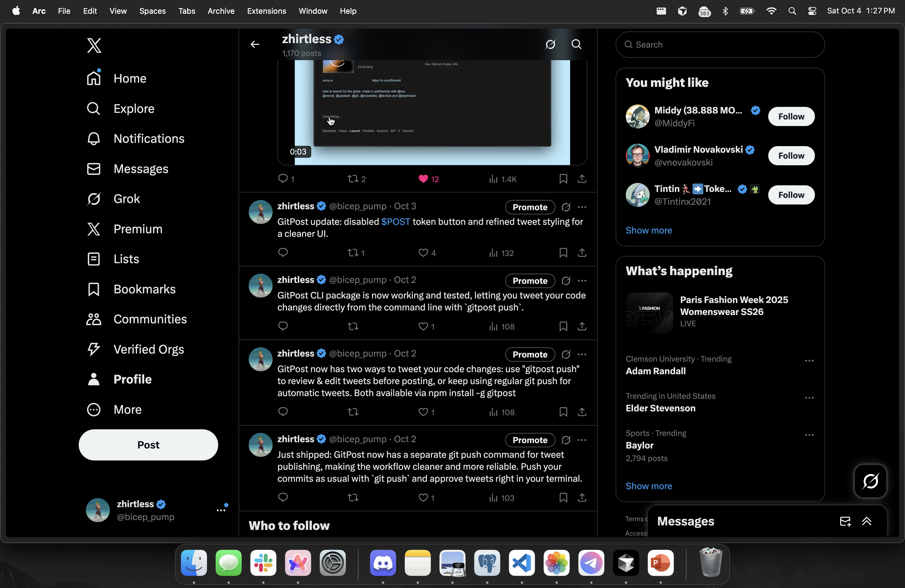Bookmark the $POST token update tweet
The height and width of the screenshot is (588, 905).
tap(563, 253)
